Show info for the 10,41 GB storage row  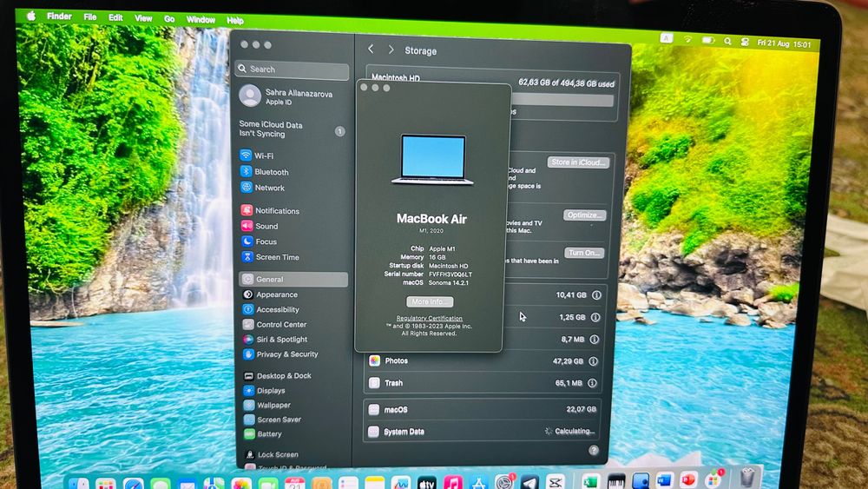coord(596,295)
